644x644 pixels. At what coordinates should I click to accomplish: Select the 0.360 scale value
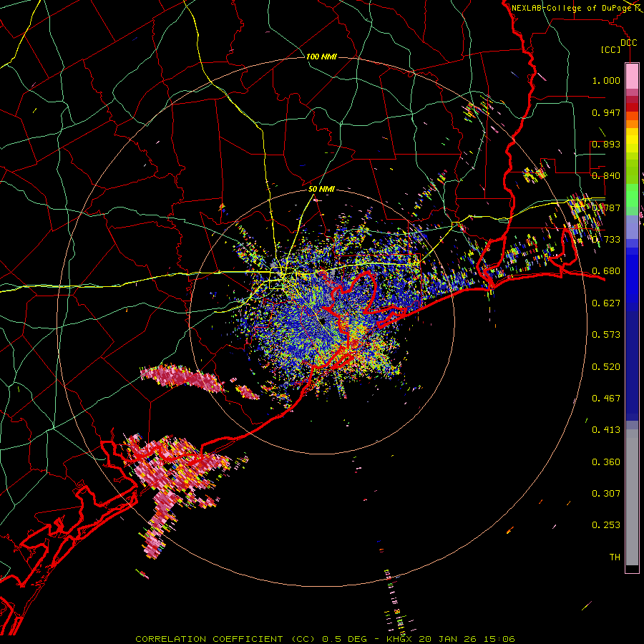point(606,462)
